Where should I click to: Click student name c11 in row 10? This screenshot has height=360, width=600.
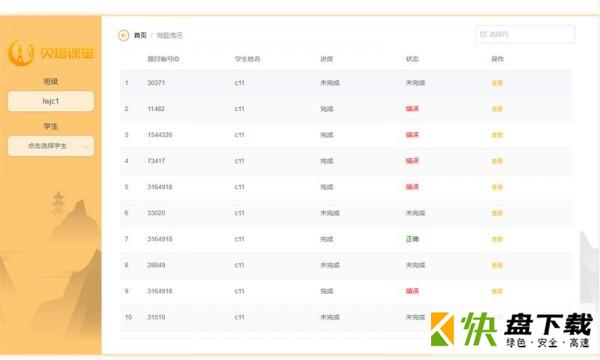click(x=240, y=317)
